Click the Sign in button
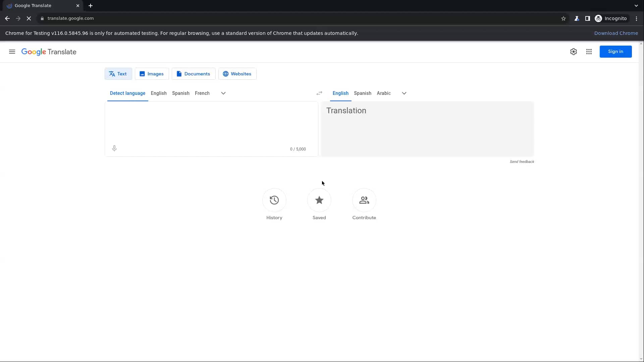Image resolution: width=644 pixels, height=362 pixels. coord(615,52)
